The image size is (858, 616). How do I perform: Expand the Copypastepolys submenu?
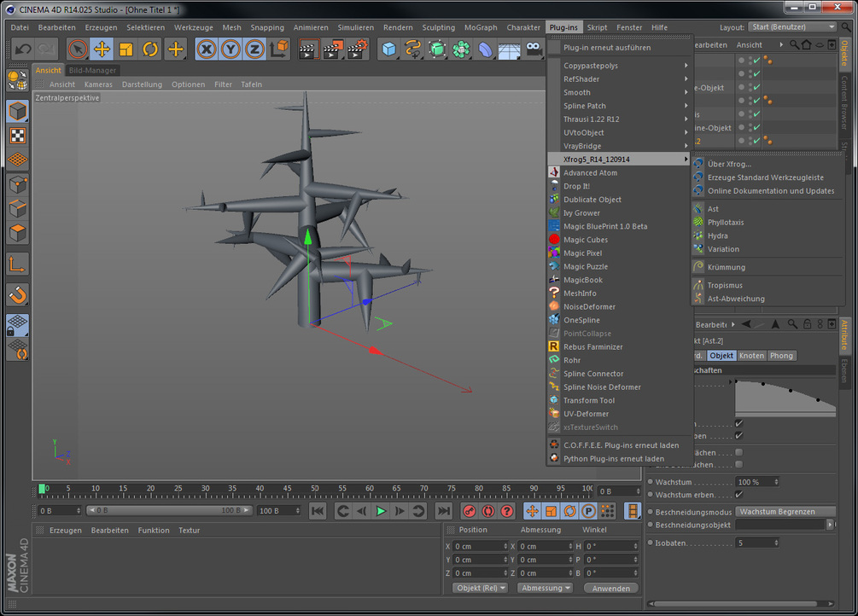(618, 66)
